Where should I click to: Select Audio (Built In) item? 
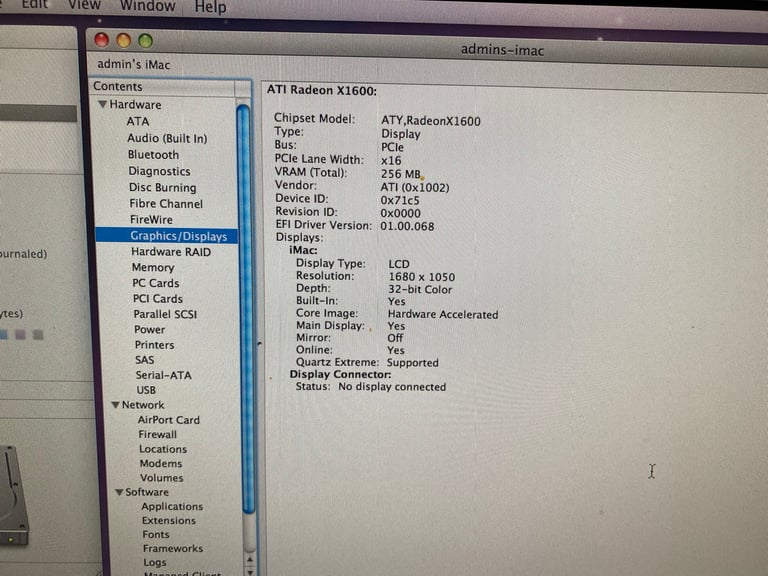[x=167, y=138]
